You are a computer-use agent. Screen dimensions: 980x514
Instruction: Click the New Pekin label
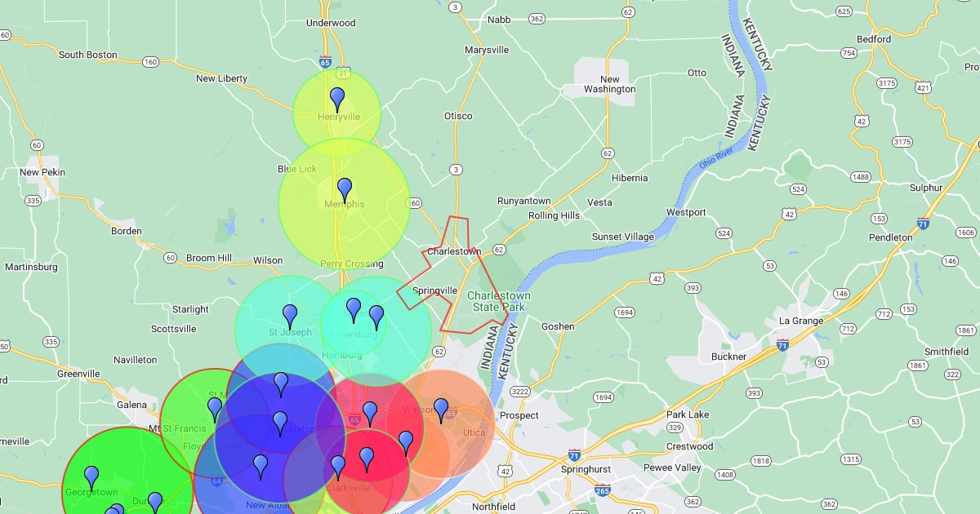[42, 172]
